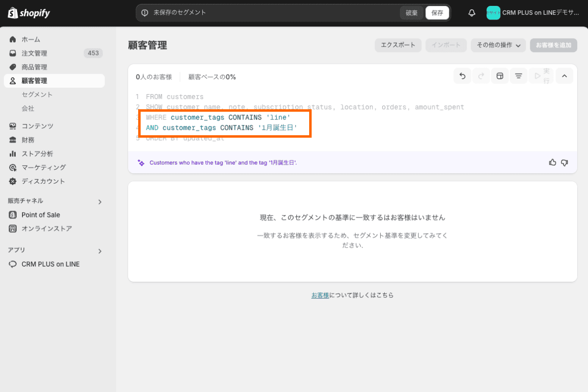The image size is (588, 392).
Task: Click the 未保存のセグメント label
Action: 180,13
